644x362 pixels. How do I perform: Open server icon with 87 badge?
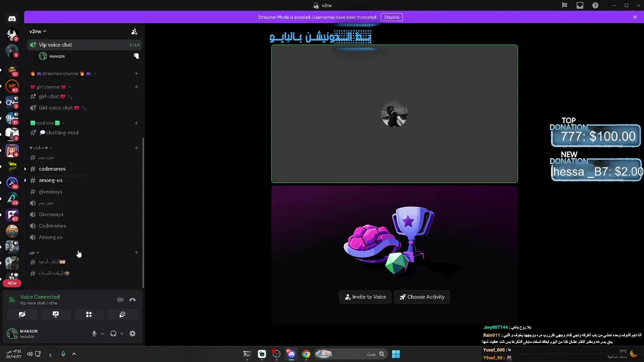(x=12, y=215)
